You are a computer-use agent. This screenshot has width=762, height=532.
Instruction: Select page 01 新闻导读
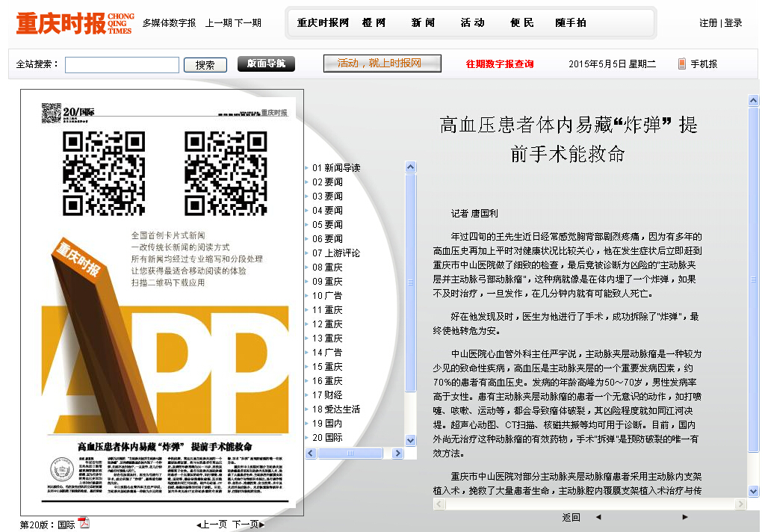pyautogui.click(x=336, y=167)
